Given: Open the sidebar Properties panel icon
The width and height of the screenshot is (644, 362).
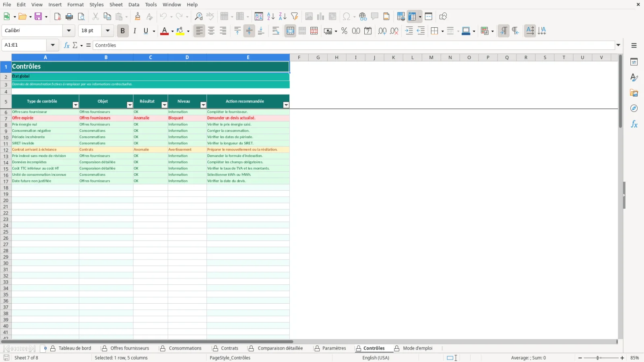Looking at the screenshot, I should pos(634,62).
